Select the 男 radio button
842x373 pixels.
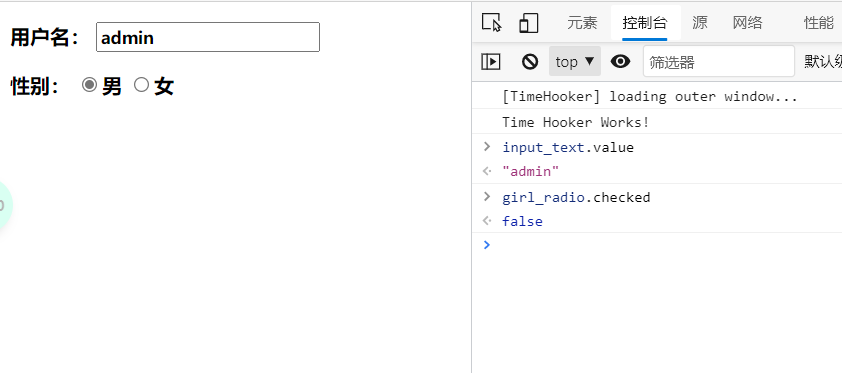pyautogui.click(x=89, y=85)
